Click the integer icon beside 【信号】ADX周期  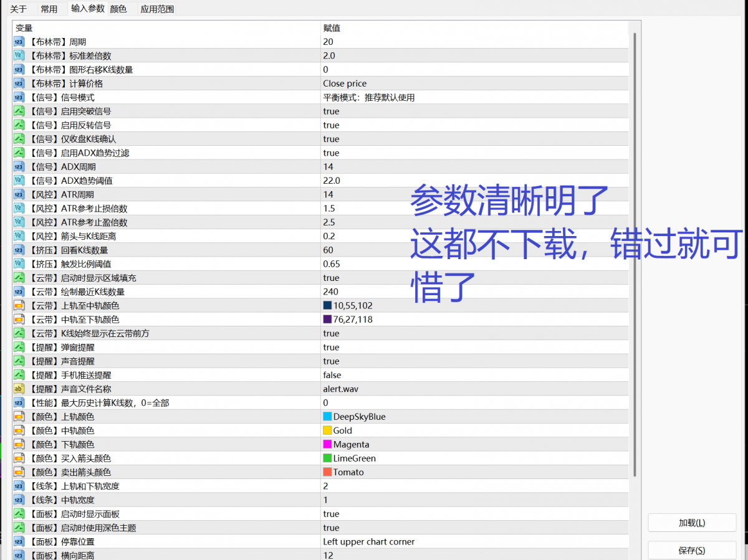pos(19,166)
